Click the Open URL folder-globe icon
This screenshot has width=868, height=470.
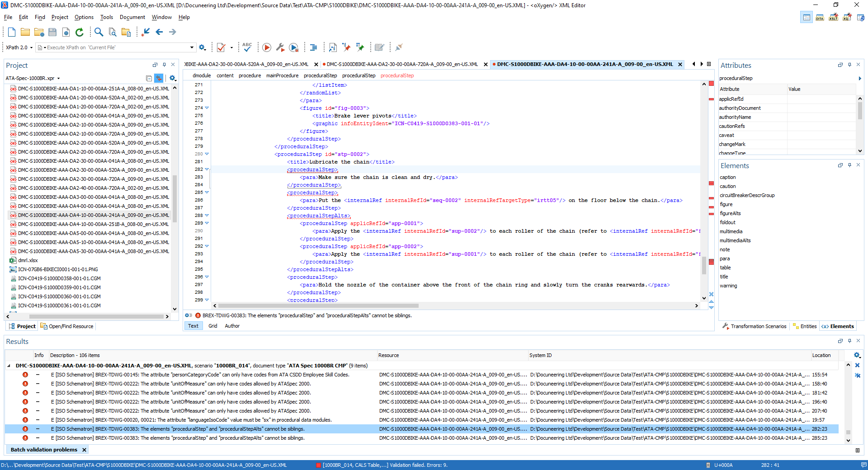[39, 32]
